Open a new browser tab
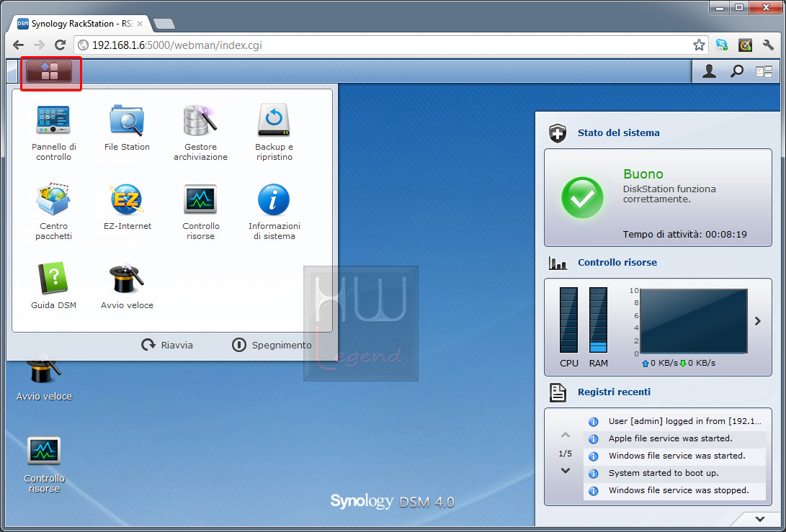The width and height of the screenshot is (786, 532). coord(164,24)
